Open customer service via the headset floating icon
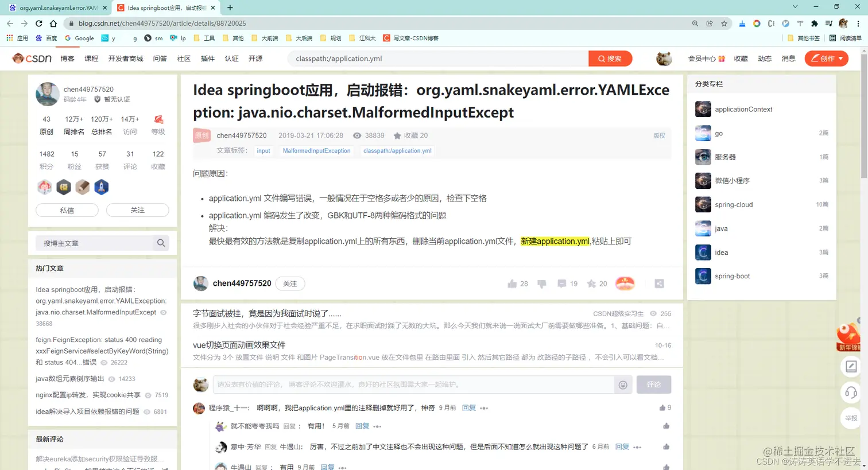This screenshot has height=470, width=868. (x=851, y=393)
